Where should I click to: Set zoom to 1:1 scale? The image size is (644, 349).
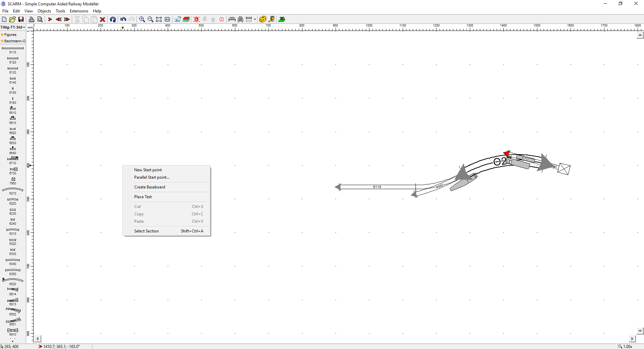click(167, 19)
